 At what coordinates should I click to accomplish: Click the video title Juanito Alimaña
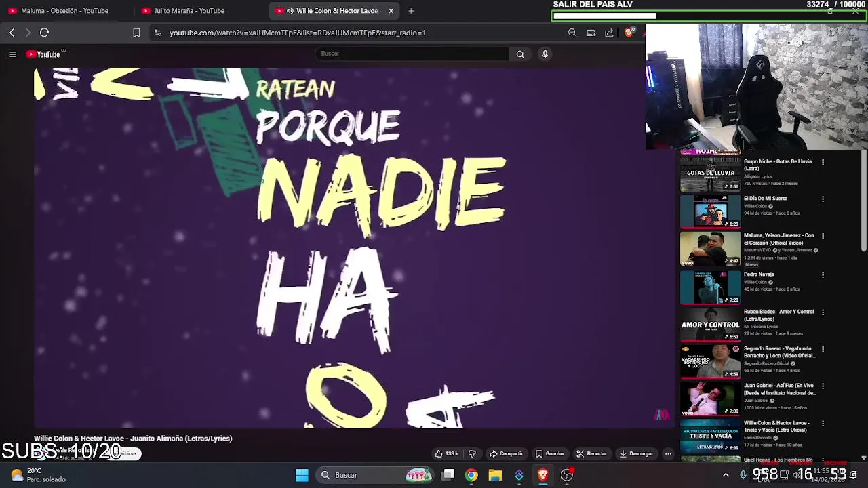133,439
